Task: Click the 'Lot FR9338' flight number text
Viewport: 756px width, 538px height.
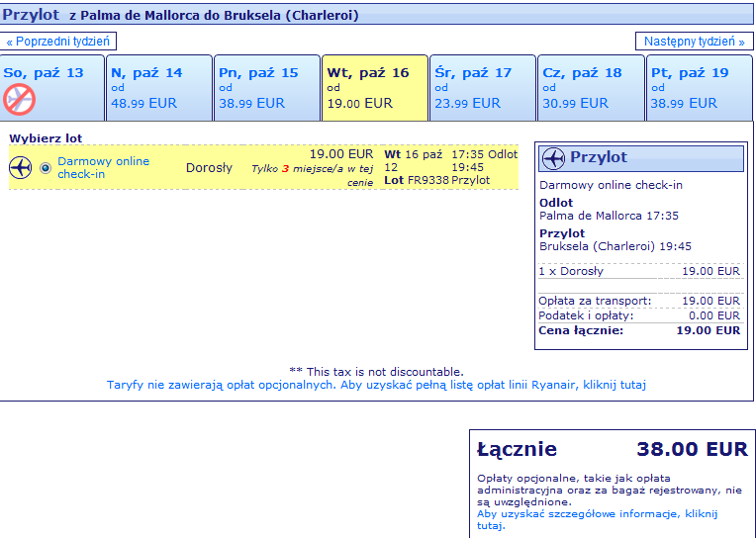Action: (417, 180)
